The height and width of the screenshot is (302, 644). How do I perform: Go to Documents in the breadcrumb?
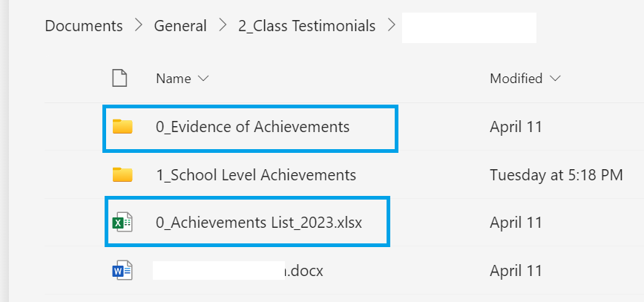(84, 26)
